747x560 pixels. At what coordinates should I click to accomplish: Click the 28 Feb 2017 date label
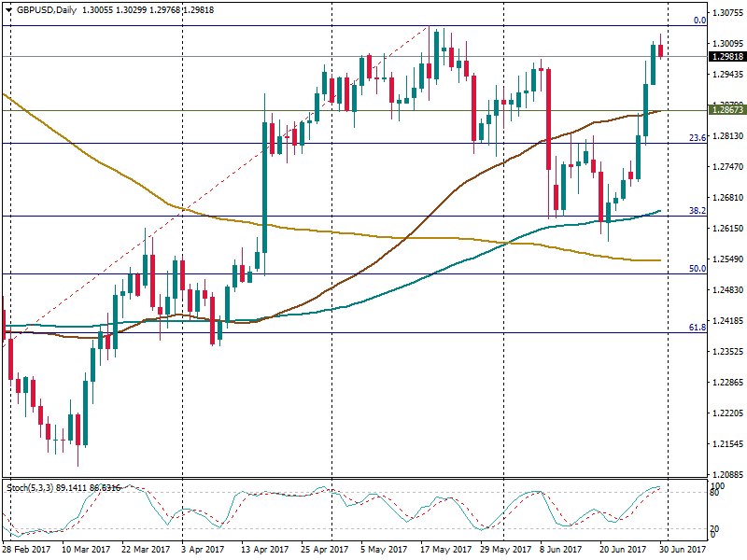pos(26,550)
